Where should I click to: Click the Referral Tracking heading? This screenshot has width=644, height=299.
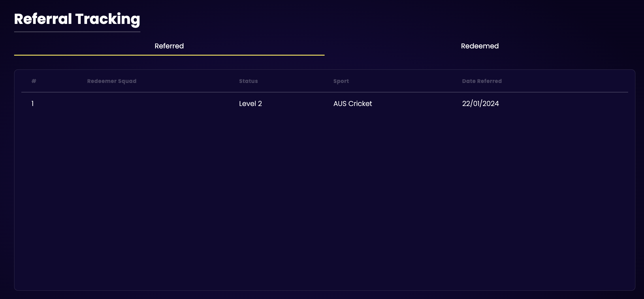pos(77,19)
